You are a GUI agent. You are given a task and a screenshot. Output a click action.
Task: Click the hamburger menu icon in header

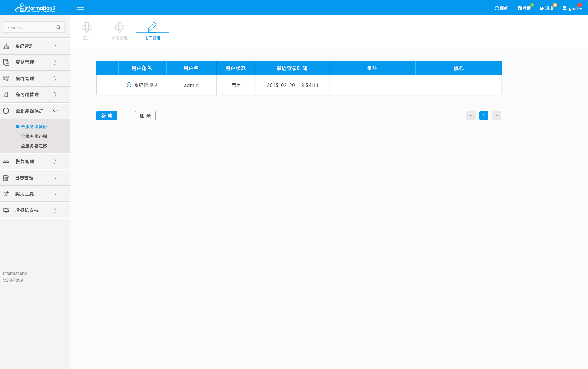point(80,8)
